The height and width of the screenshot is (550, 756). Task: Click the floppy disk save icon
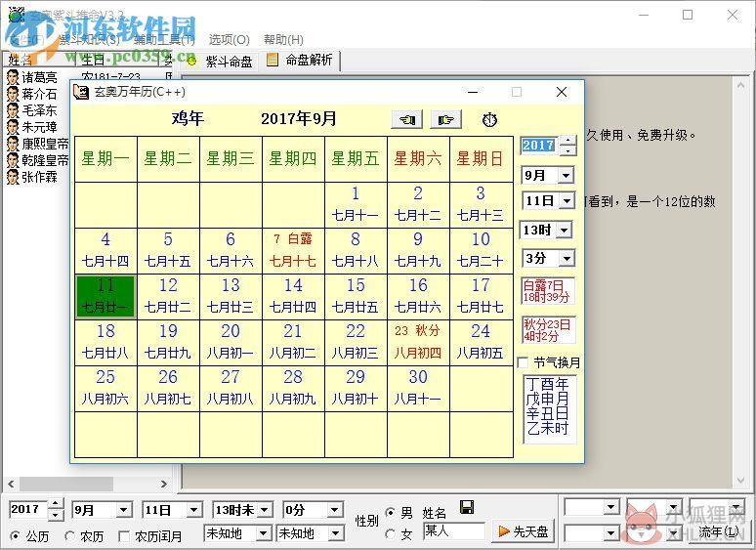click(467, 507)
